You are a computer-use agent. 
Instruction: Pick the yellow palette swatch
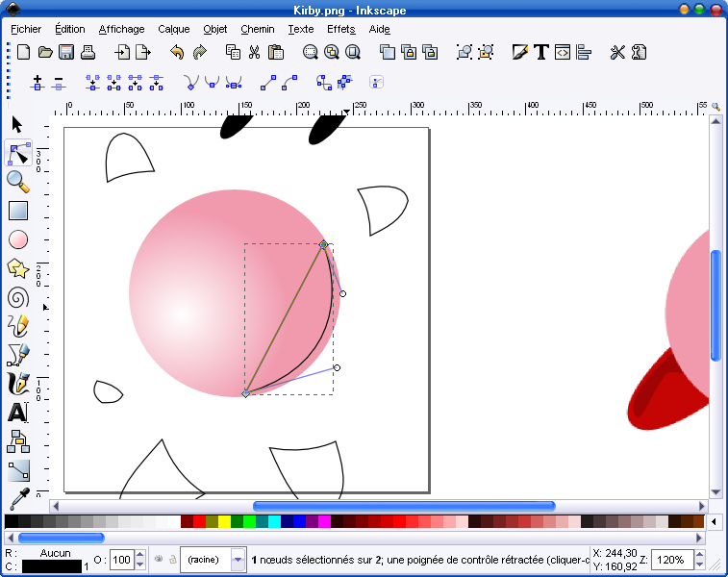(225, 521)
